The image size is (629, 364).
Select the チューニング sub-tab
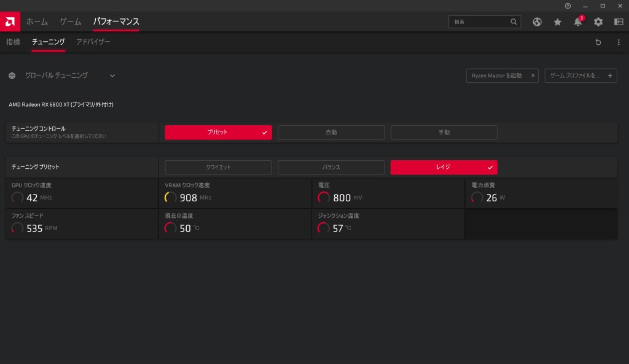pos(49,42)
